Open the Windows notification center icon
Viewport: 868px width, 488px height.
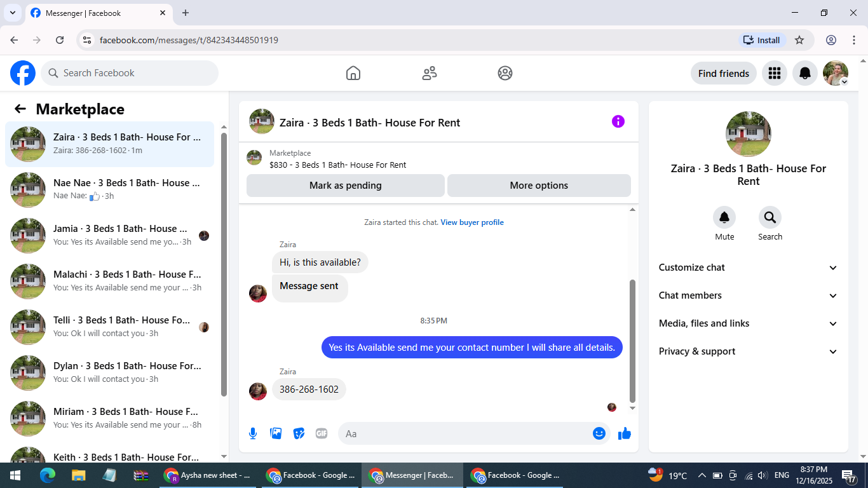(x=850, y=475)
